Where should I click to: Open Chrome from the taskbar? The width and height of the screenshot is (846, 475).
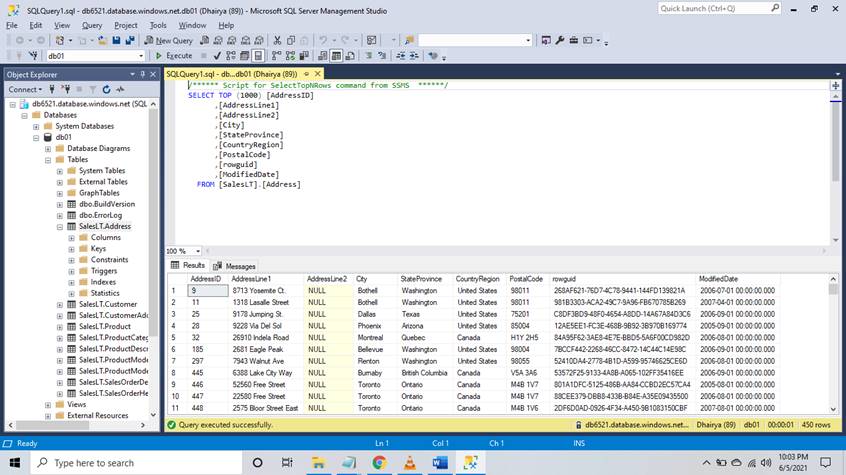click(x=379, y=463)
